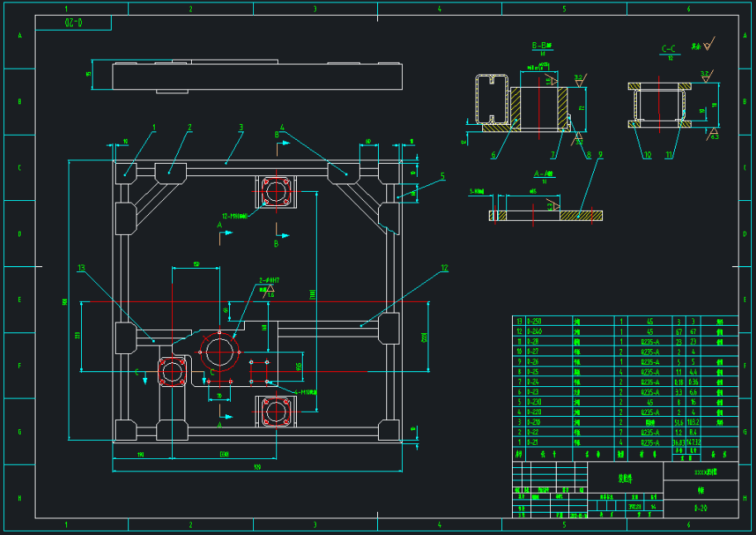756x535 pixels.
Task: Select part code 0-22 in the parts list
Action: (533, 432)
